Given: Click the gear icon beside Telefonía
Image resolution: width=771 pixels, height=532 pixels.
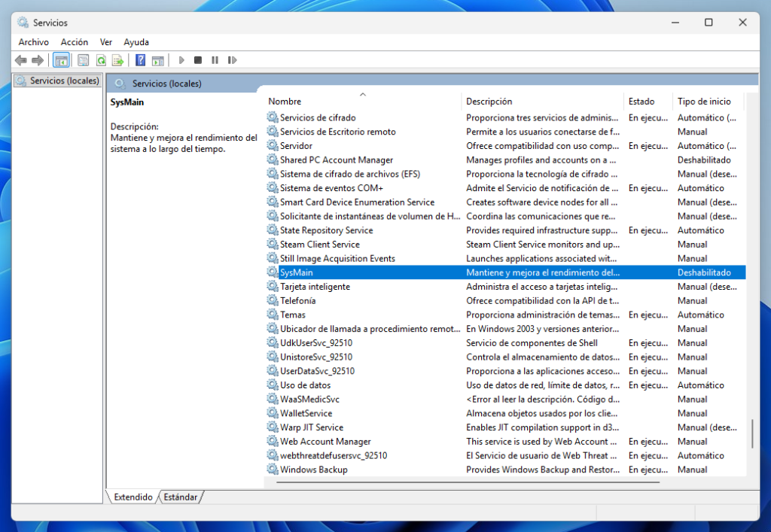Looking at the screenshot, I should pos(273,300).
